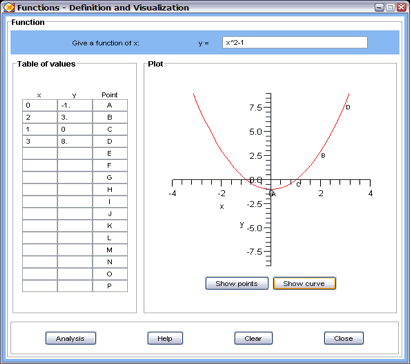The height and width of the screenshot is (364, 411).
Task: Clear the table and plot
Action: point(253,338)
